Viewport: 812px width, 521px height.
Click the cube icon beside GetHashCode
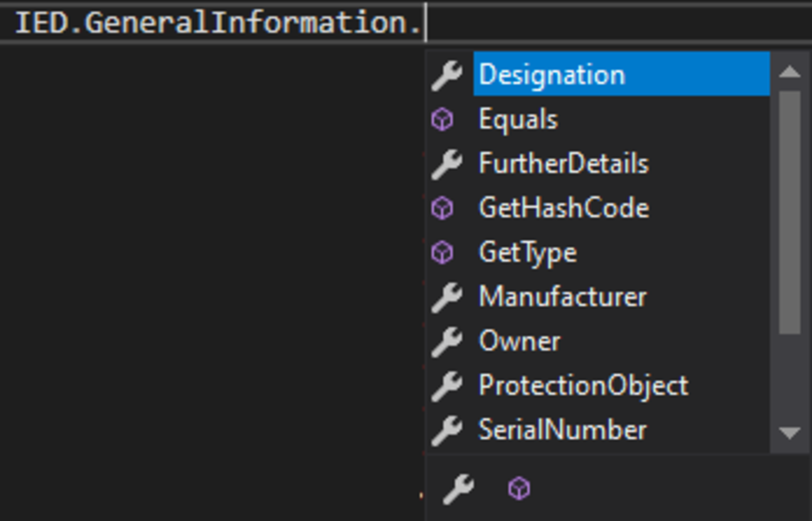pyautogui.click(x=442, y=208)
